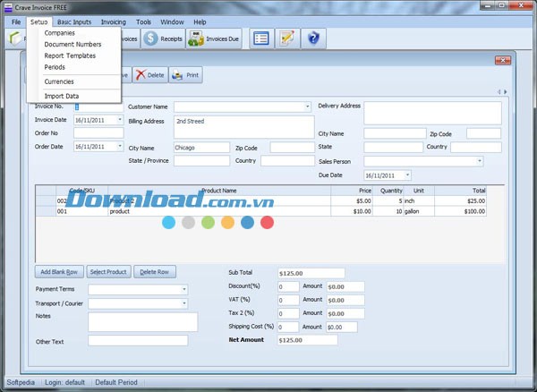Expand the Payment Terms dropdown
Screen dimensions: 537x392
(183, 290)
